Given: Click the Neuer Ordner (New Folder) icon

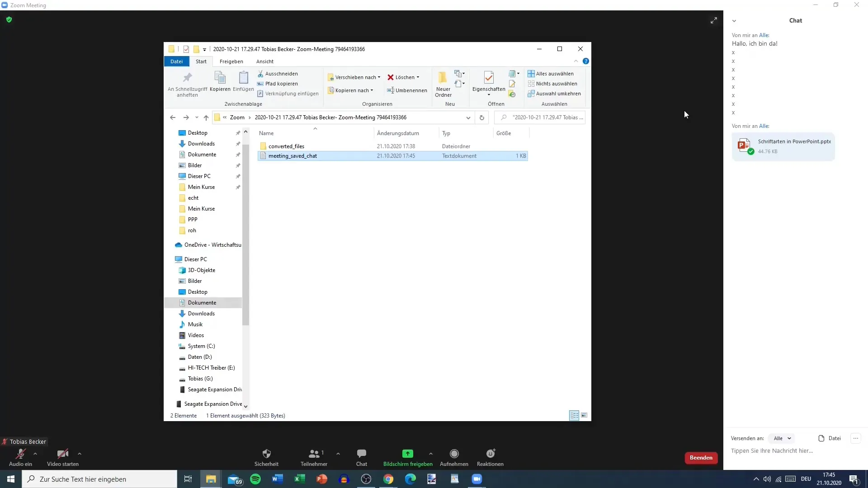Looking at the screenshot, I should click(x=443, y=84).
